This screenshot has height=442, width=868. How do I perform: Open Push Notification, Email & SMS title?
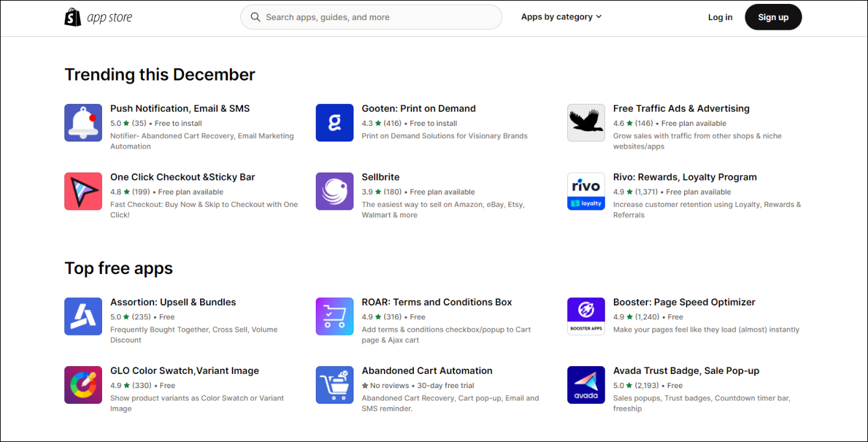(180, 108)
